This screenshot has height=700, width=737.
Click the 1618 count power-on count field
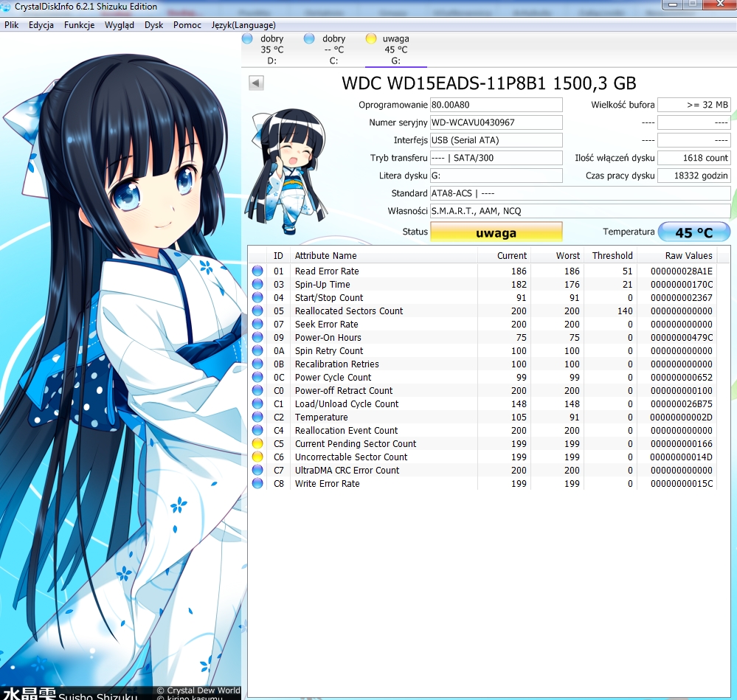pos(694,158)
